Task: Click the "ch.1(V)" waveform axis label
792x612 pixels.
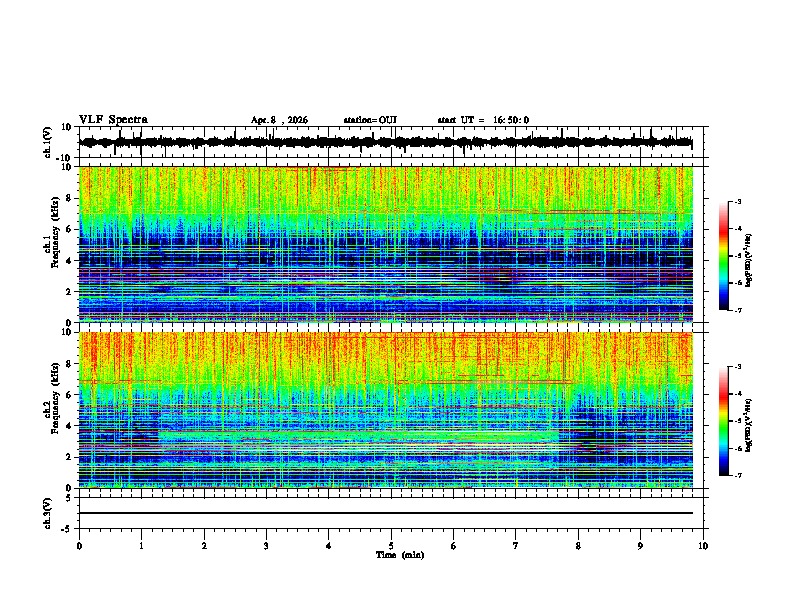Action: [48, 142]
